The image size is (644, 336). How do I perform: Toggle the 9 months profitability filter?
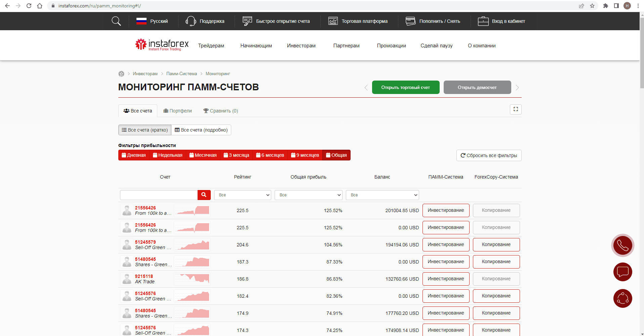[x=305, y=155]
